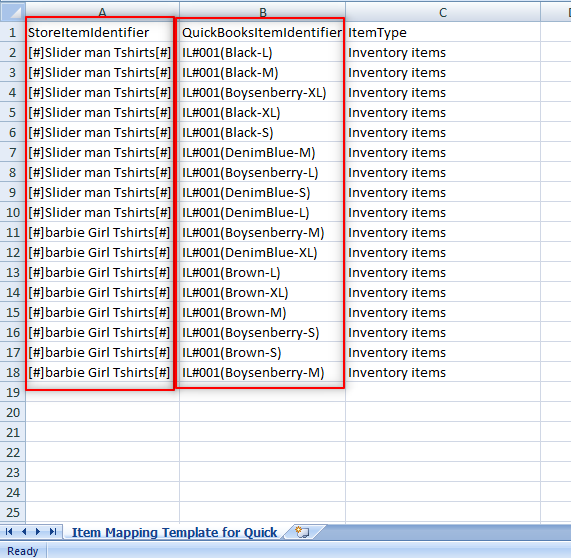Screen dimensions: 571x558
Task: Open Item Mapping Template sheet tab
Action: point(174,532)
